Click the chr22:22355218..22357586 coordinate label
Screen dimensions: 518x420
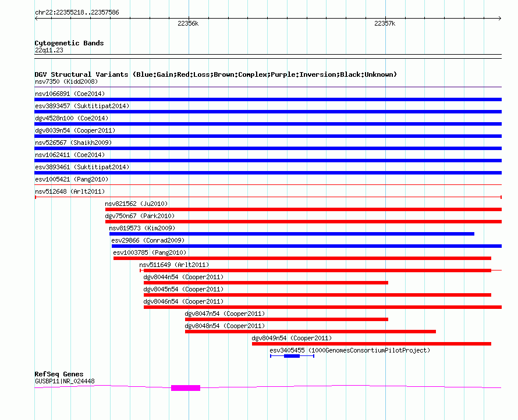(x=77, y=13)
